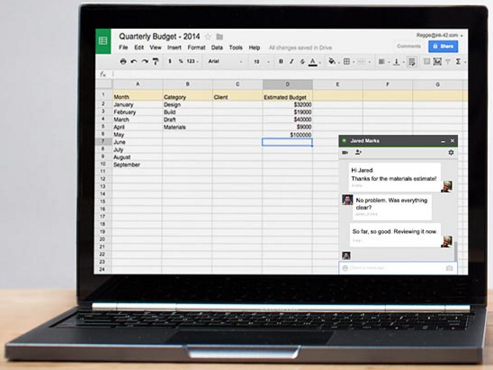493x370 pixels.
Task: Start a video call with Jared
Action: click(x=345, y=153)
